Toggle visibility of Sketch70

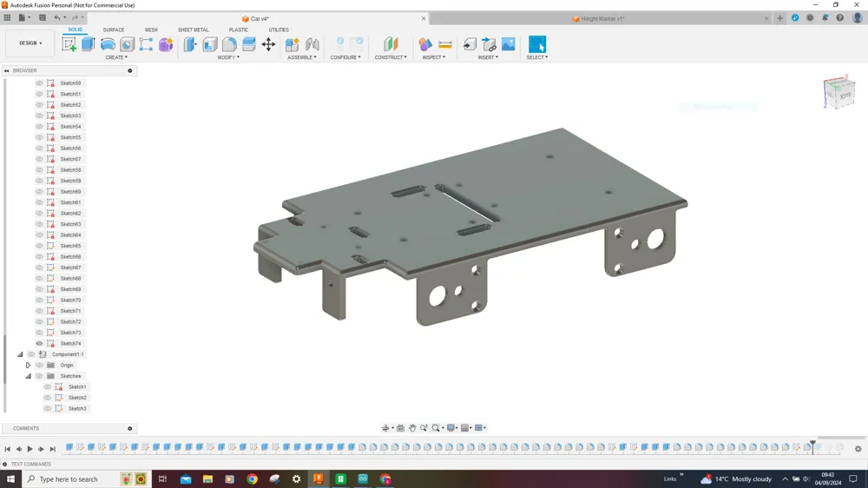click(x=39, y=300)
